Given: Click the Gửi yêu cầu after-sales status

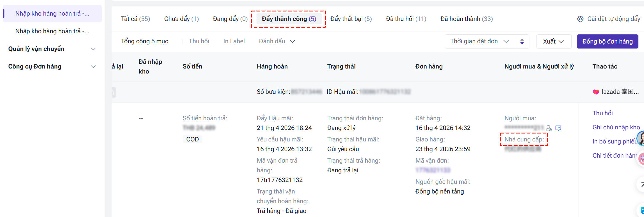Looking at the screenshot, I should (343, 149).
